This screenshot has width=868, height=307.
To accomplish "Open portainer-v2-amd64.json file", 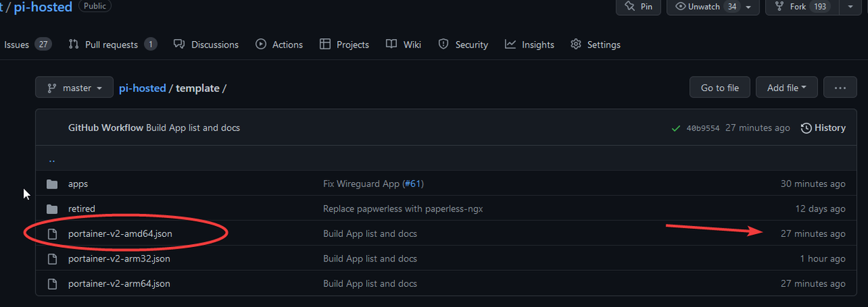I will point(120,233).
